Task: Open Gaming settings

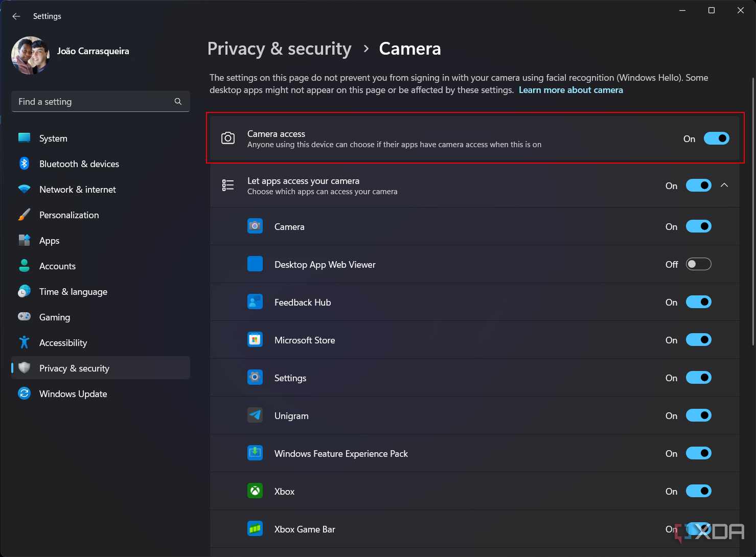Action: click(101, 317)
